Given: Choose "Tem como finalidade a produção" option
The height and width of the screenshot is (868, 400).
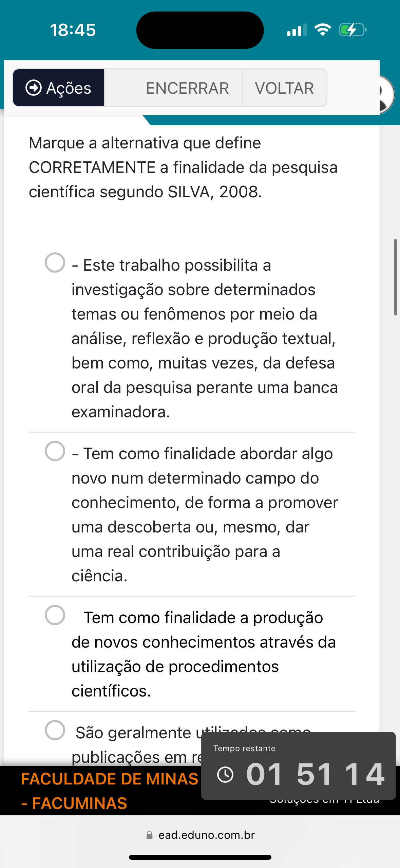Looking at the screenshot, I should click(55, 615).
